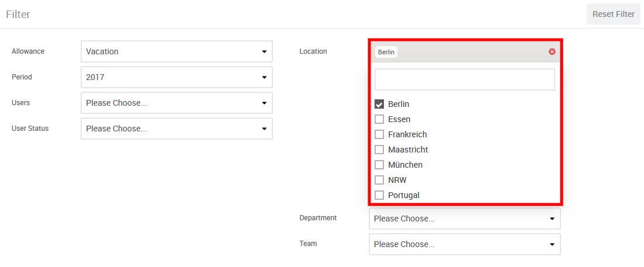644x267 pixels.
Task: Check the NRW option
Action: (x=379, y=180)
